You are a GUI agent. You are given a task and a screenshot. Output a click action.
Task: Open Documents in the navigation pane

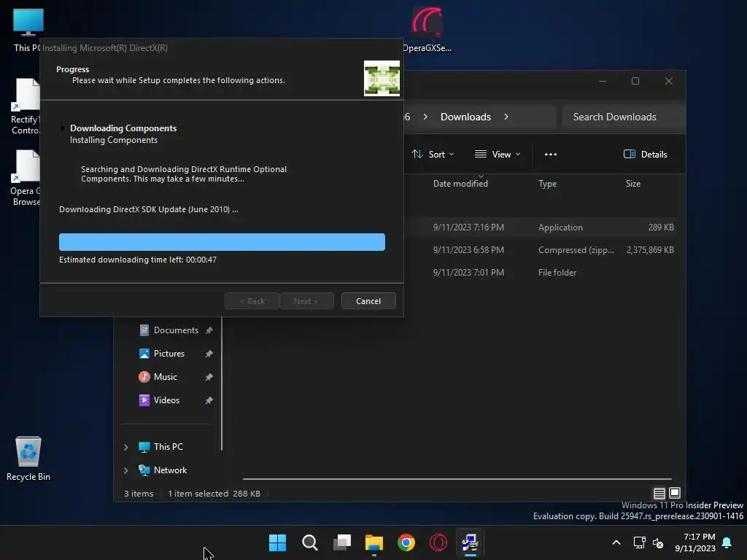[x=176, y=330]
